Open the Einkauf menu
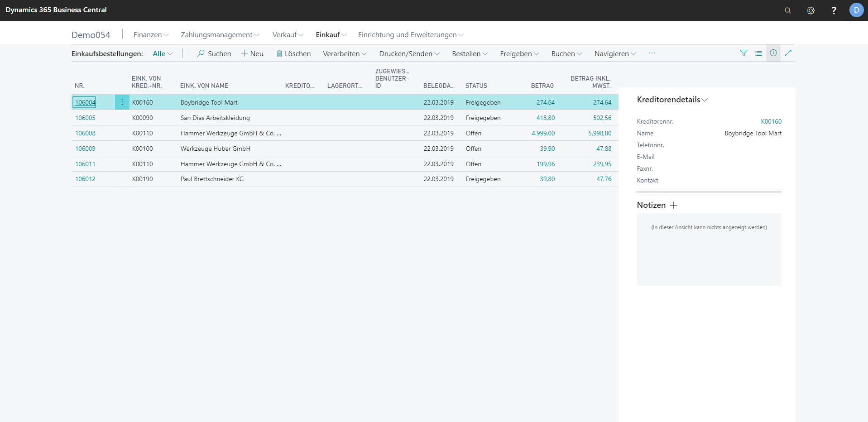 tap(331, 35)
